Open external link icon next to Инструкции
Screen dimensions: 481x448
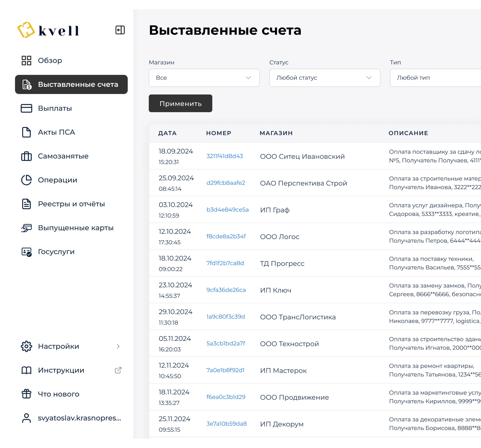[x=118, y=370]
